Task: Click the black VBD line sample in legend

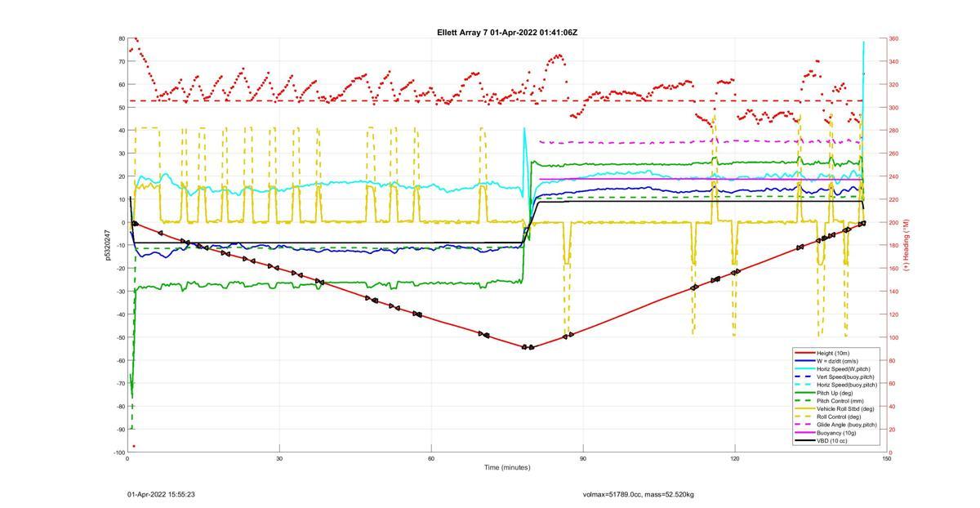Action: click(x=804, y=441)
